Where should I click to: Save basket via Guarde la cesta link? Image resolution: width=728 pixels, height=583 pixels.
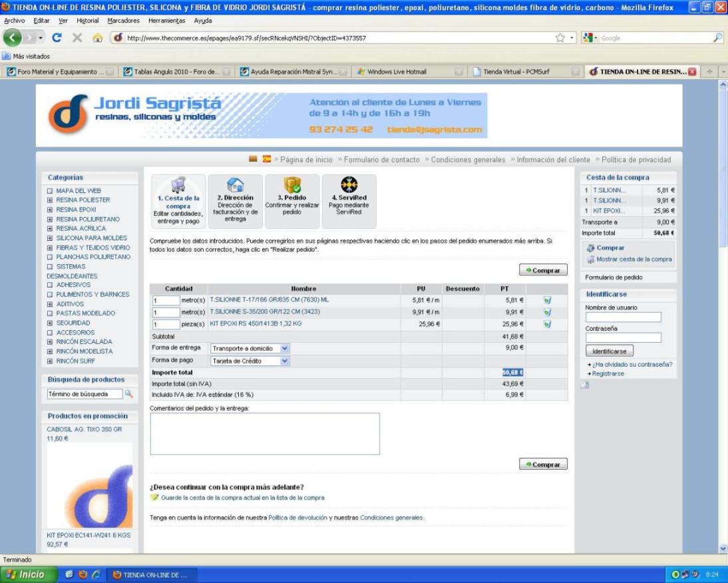click(x=242, y=498)
